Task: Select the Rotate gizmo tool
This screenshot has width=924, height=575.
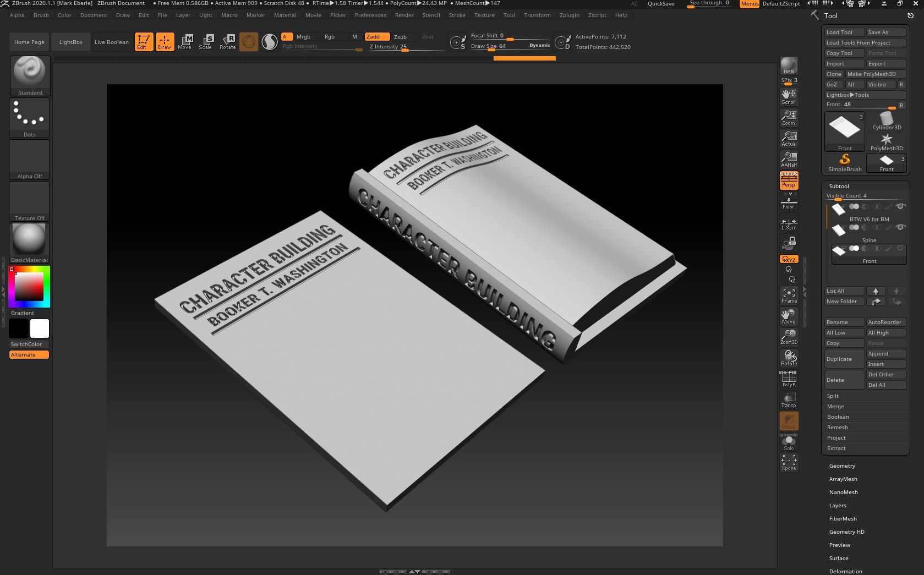Action: (x=227, y=42)
